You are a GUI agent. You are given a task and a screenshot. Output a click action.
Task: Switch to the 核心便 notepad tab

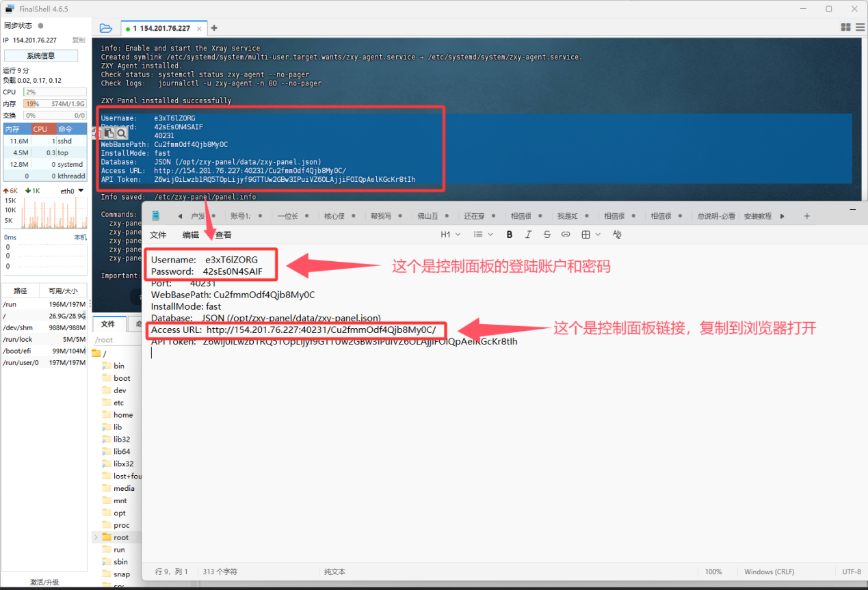click(334, 216)
